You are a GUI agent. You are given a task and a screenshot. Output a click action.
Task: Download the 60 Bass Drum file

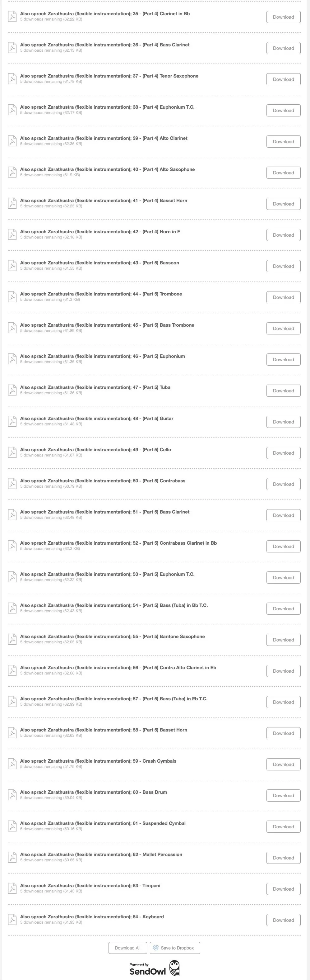tap(283, 795)
